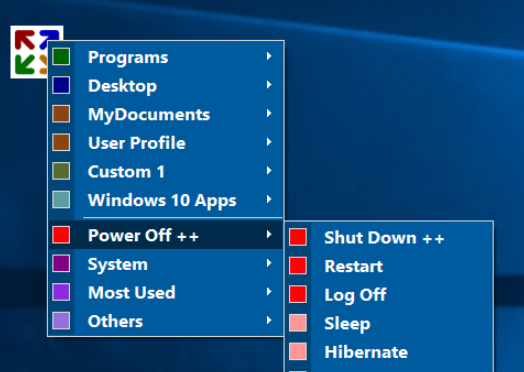
Task: Expand the Desktop submenu arrow
Action: pyautogui.click(x=269, y=85)
